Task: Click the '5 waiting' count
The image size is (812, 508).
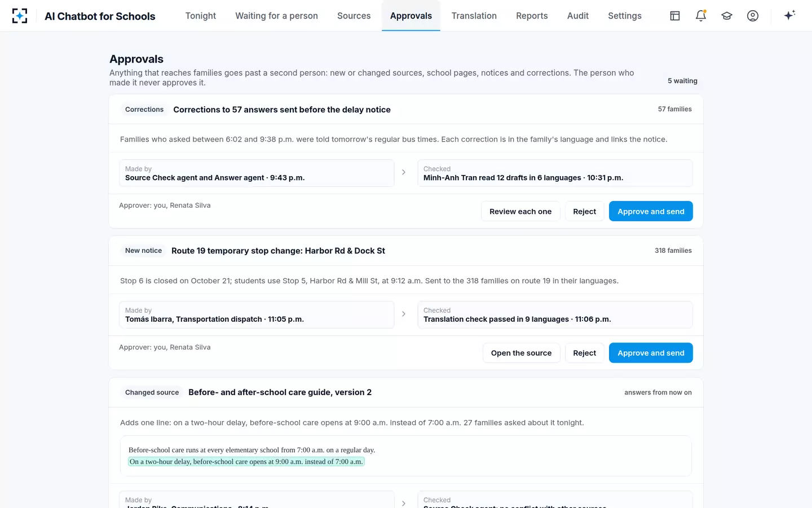Action: click(x=682, y=81)
